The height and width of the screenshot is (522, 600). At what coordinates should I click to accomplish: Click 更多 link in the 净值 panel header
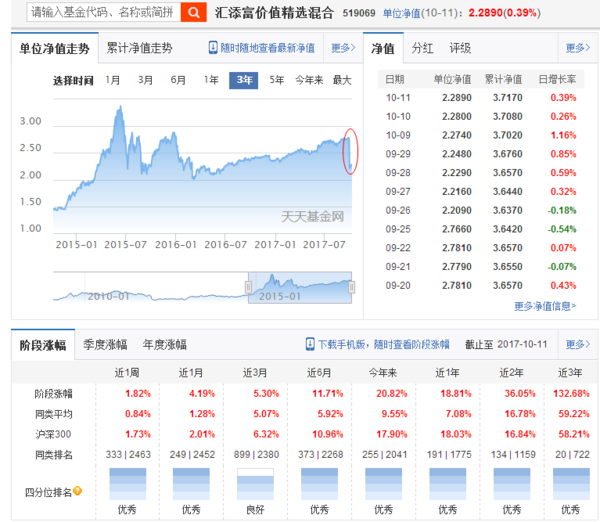[578, 48]
